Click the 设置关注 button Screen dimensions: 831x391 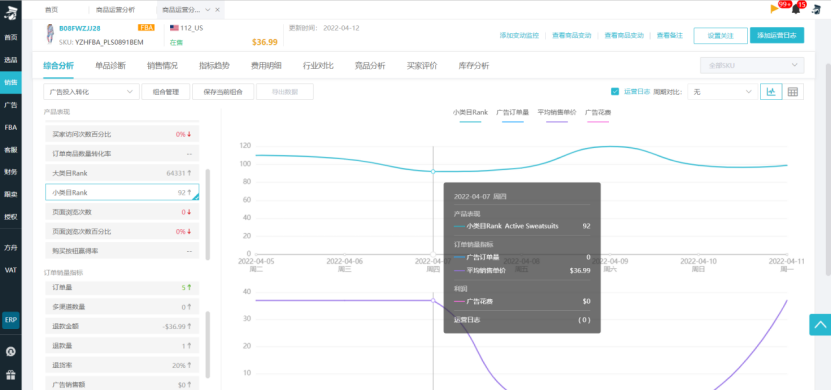720,35
